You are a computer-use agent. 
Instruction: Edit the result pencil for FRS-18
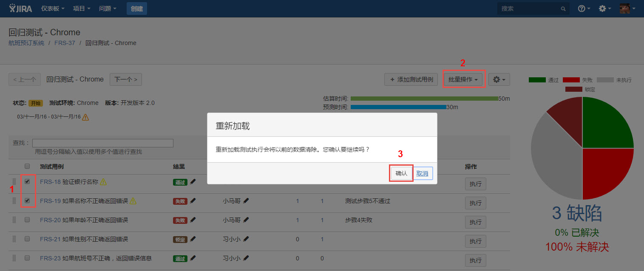193,182
